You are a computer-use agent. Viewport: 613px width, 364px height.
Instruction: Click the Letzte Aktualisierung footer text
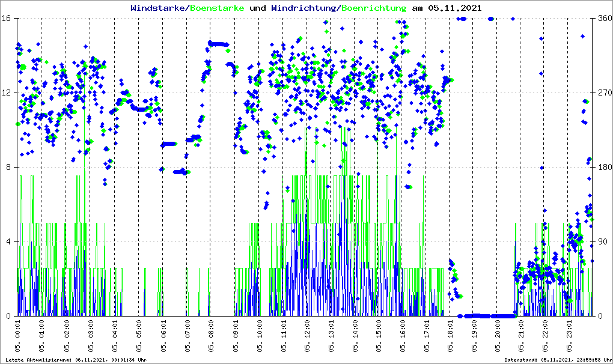pyautogui.click(x=75, y=360)
